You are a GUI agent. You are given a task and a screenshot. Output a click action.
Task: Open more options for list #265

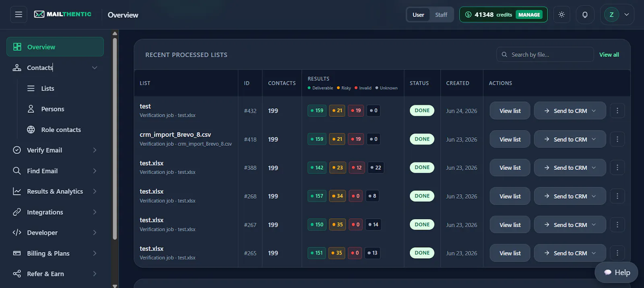[617, 253]
